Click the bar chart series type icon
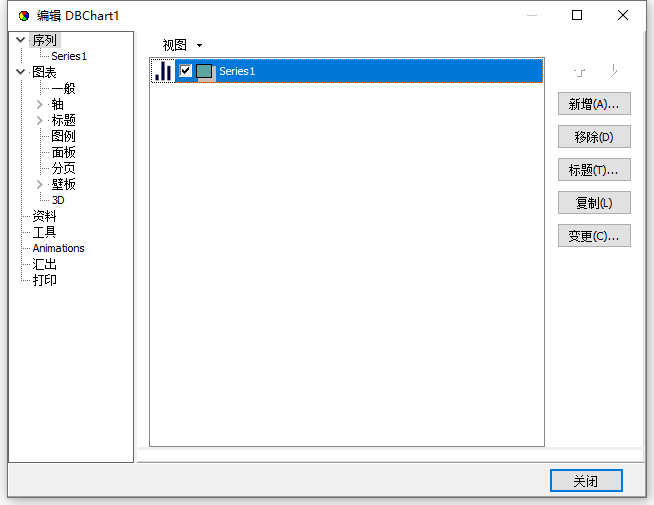 (x=163, y=71)
